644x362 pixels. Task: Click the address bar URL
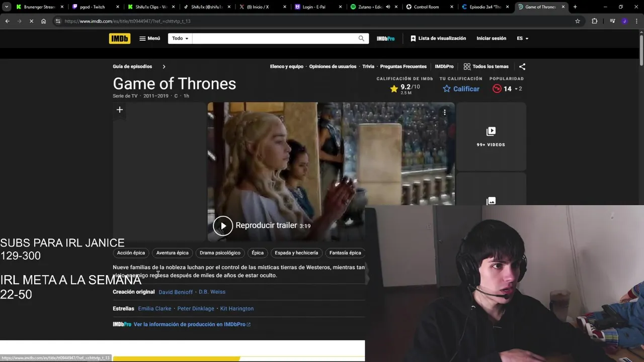pyautogui.click(x=127, y=21)
